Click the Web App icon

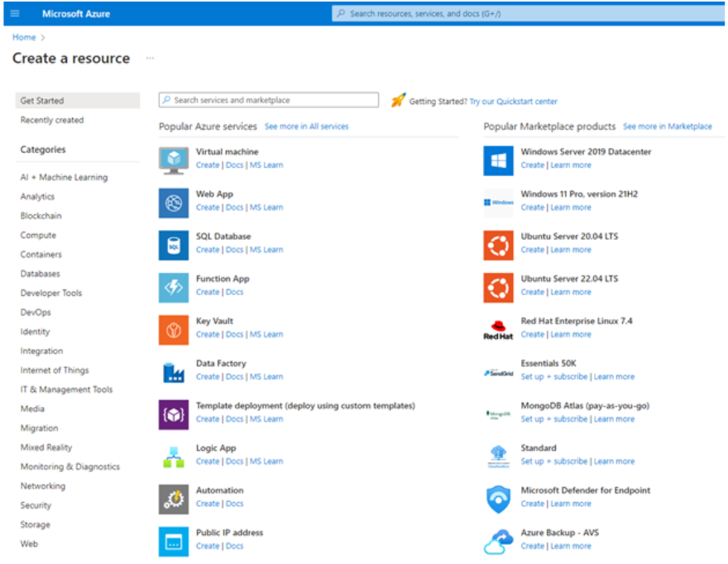pyautogui.click(x=174, y=203)
